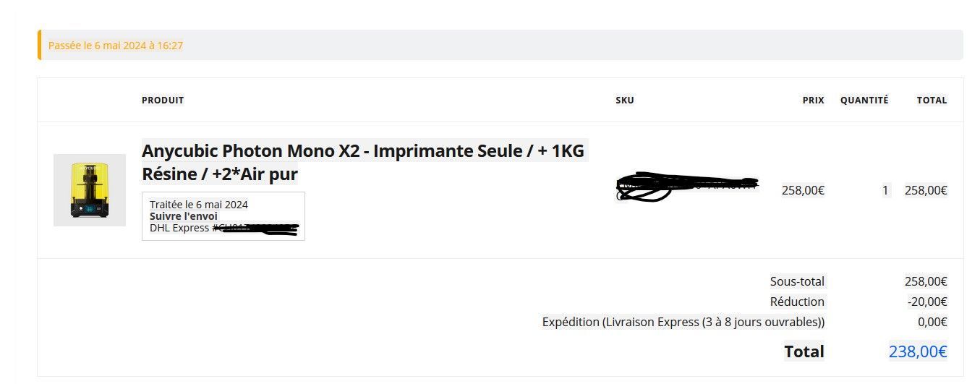This screenshot has height=384, width=980.
Task: Click the 0,00€ shipping cost
Action: (932, 322)
